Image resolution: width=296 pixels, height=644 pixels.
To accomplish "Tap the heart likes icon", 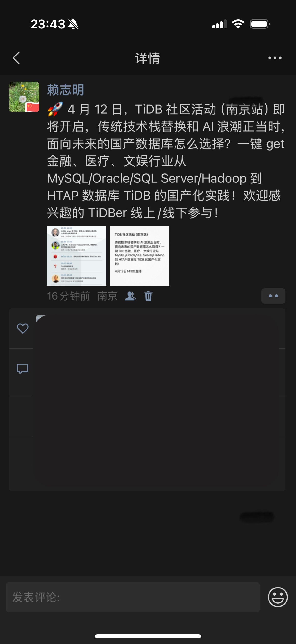I will 23,328.
